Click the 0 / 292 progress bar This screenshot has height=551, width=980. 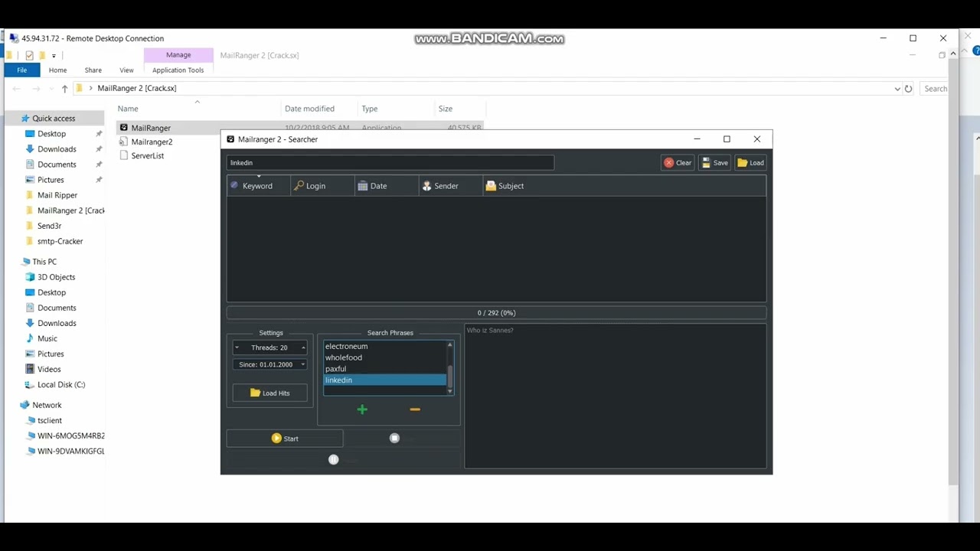(x=496, y=313)
